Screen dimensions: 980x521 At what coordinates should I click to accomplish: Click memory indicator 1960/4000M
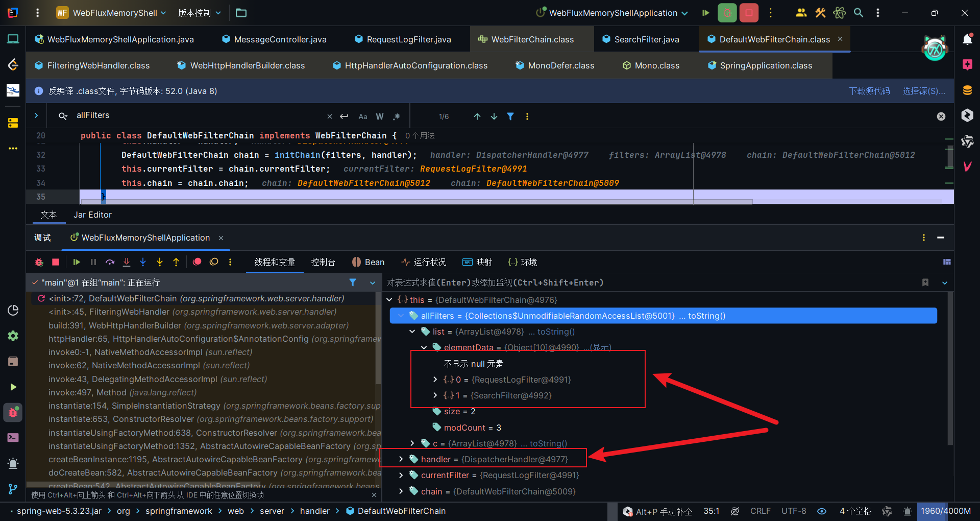coord(946,511)
